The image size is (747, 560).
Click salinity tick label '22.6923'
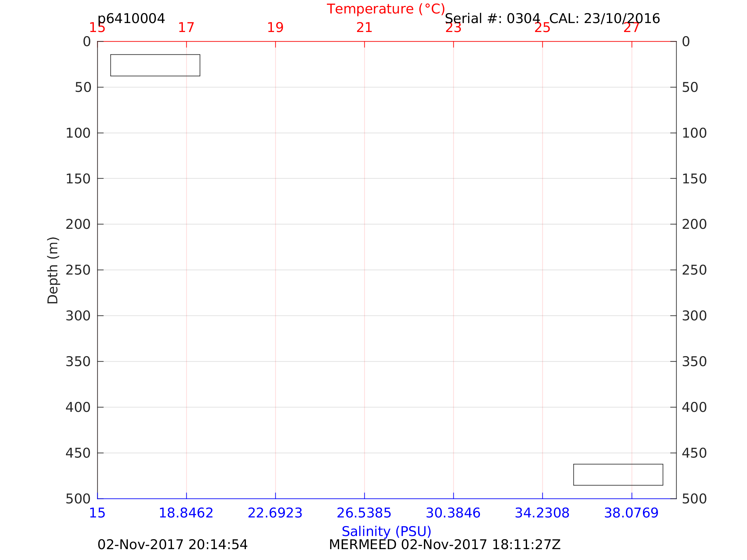pos(275,513)
